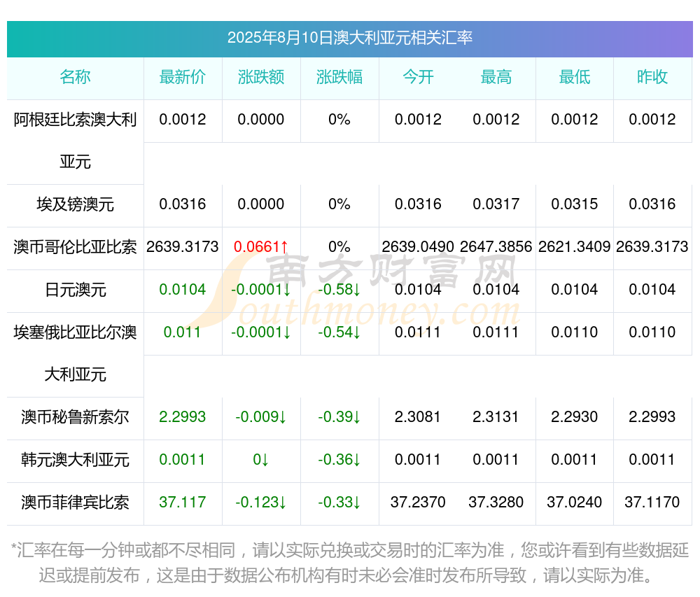This screenshot has width=700, height=597.
Task: Click the green latest price 0.0104
Action: 183,290
